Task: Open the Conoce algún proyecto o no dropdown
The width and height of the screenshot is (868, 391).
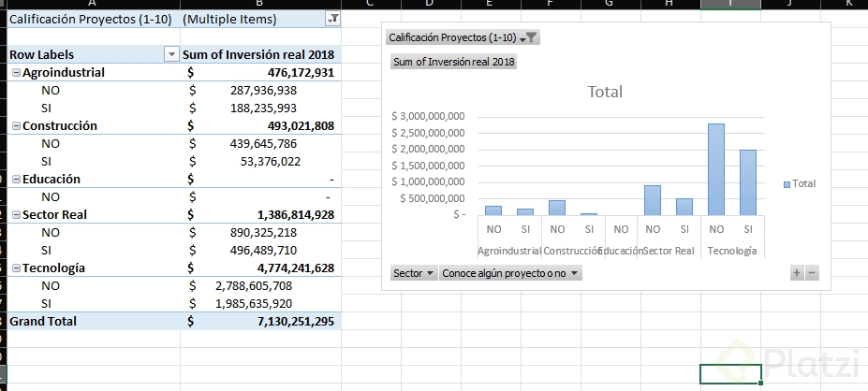Action: [510, 273]
